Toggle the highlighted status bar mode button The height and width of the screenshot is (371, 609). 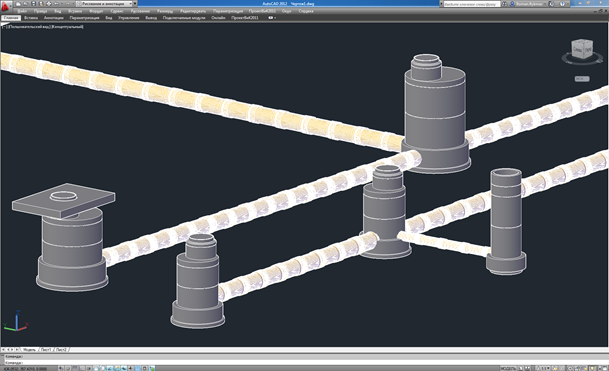pos(137,369)
